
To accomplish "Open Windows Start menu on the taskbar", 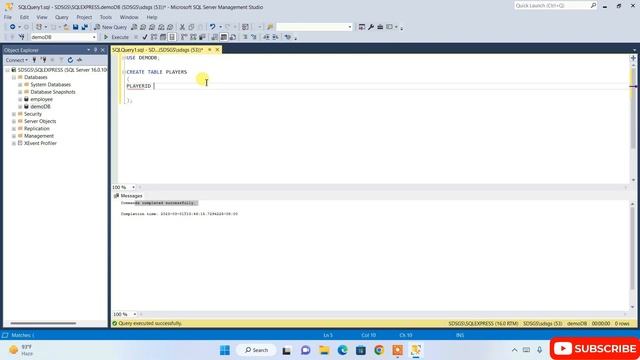I will coord(225,350).
